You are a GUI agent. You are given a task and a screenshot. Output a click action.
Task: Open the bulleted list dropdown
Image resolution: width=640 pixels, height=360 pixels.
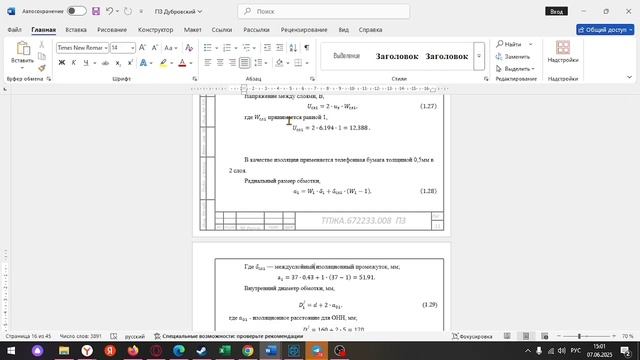(217, 48)
